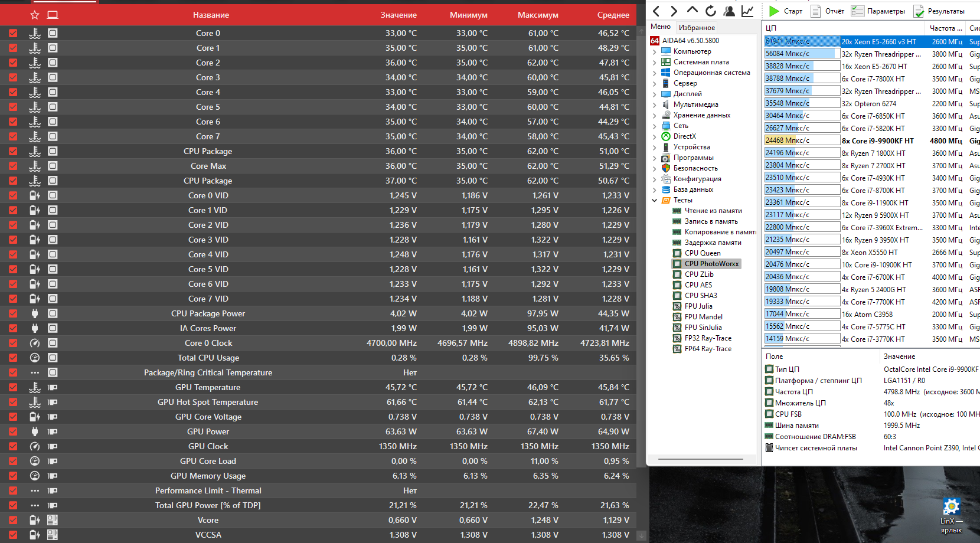Click the ЦП column header in AIDA64
980x543 pixels.
(842, 28)
